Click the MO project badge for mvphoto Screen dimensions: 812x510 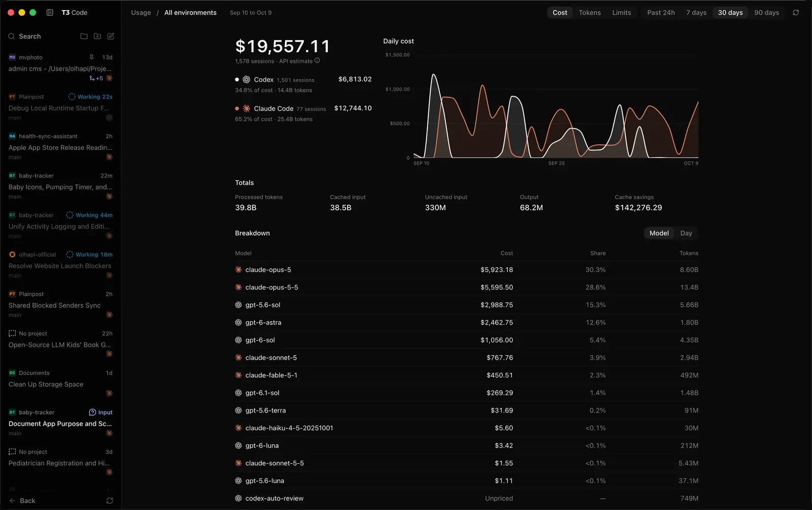click(12, 57)
